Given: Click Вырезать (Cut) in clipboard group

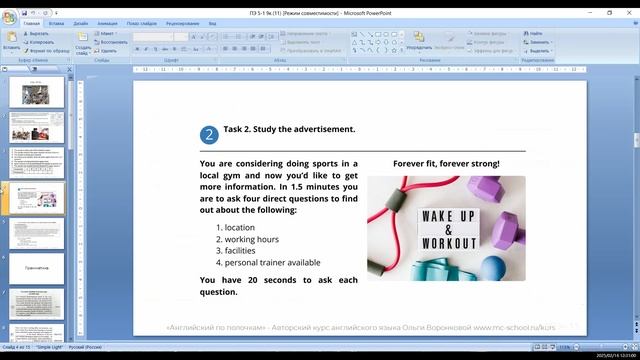Looking at the screenshot, I should coord(36,34).
